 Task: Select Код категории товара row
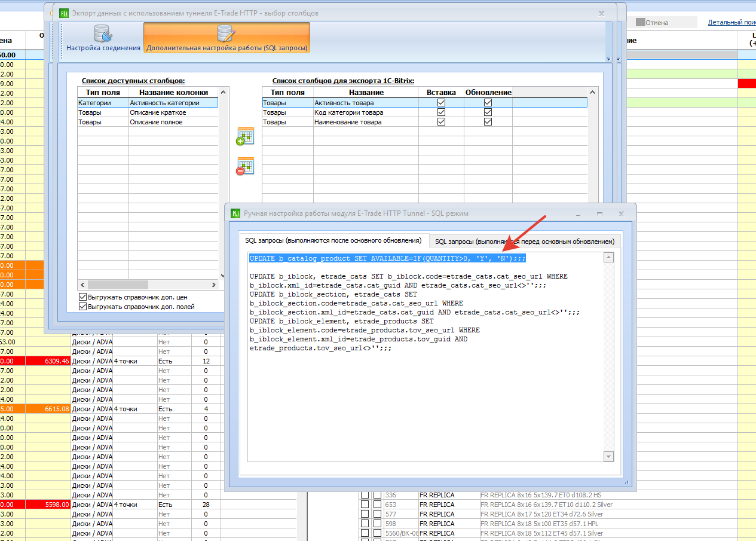[424, 112]
